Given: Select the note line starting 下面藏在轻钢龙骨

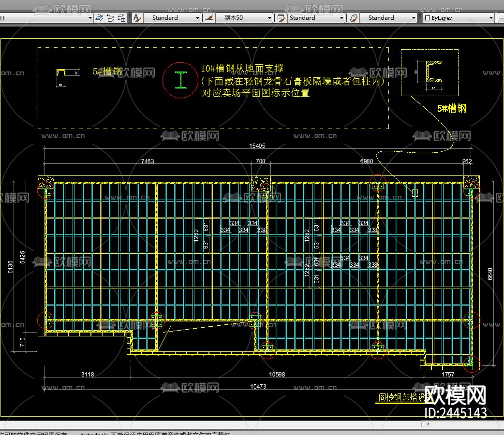Looking at the screenshot, I should click(293, 81).
